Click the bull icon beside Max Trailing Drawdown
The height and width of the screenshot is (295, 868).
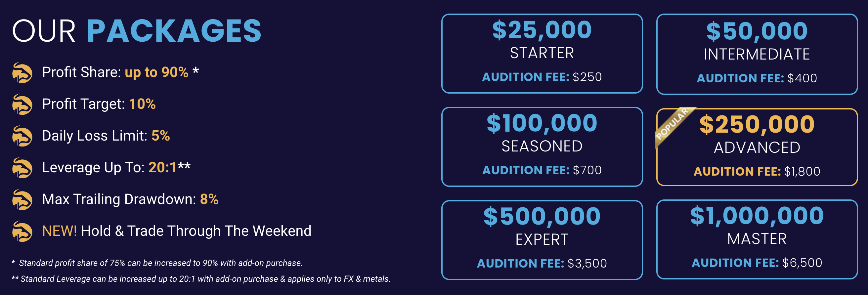22,199
